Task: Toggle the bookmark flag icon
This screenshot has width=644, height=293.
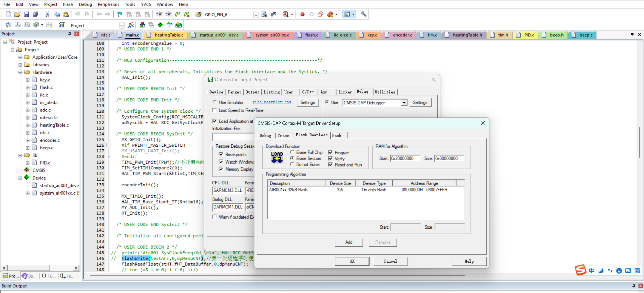Action: 120,14
